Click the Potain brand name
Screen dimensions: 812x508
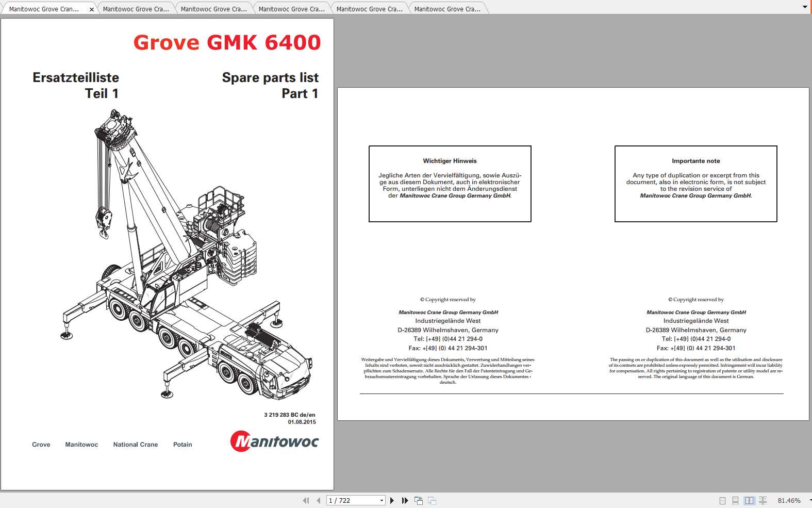(183, 445)
